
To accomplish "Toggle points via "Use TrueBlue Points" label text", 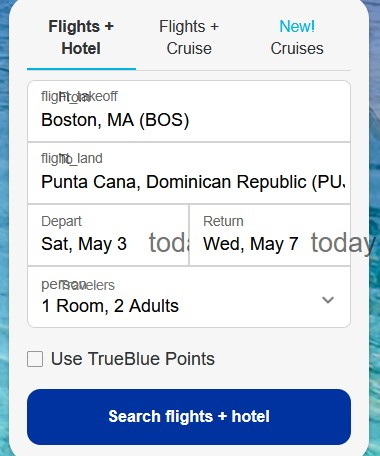I will coord(133,359).
